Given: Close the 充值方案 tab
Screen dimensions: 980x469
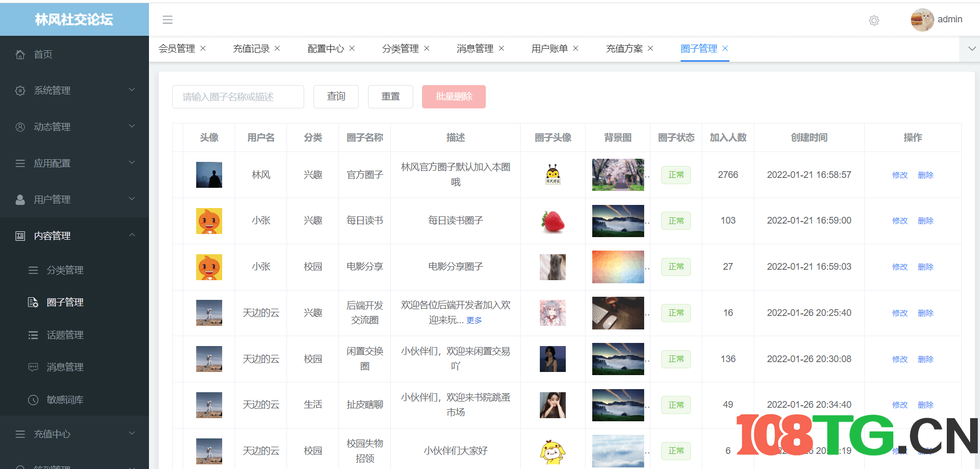Looking at the screenshot, I should [x=650, y=48].
